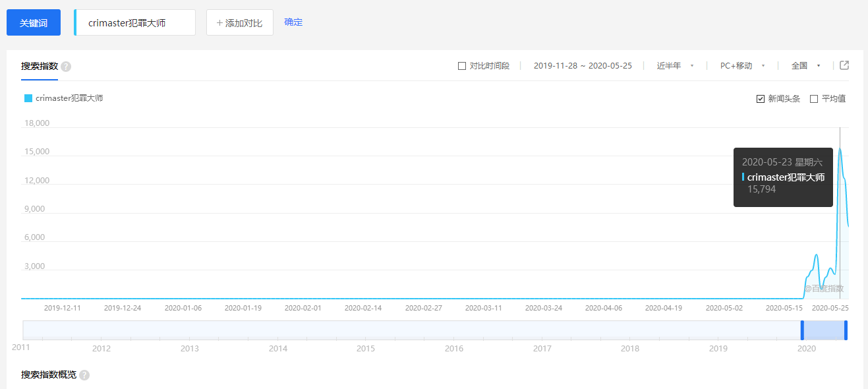
Task: Expand the 近半年 period dropdown
Action: pyautogui.click(x=676, y=66)
